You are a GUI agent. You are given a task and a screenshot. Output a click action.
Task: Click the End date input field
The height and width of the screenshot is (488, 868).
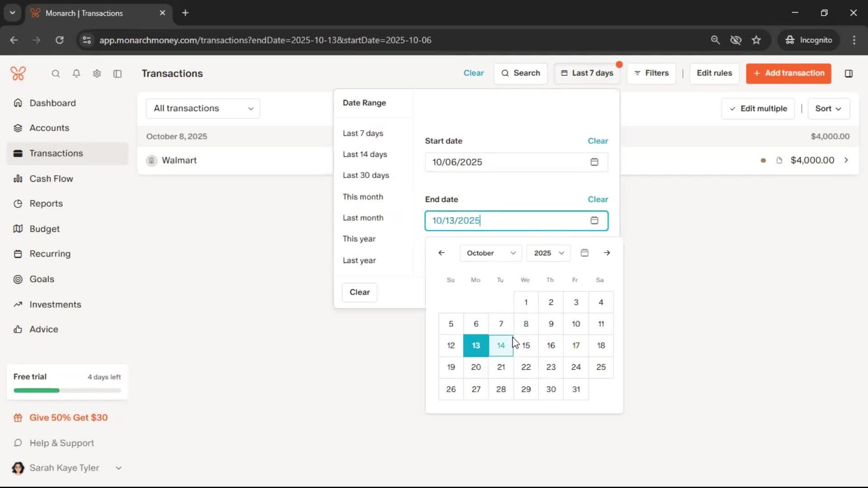[506, 221]
